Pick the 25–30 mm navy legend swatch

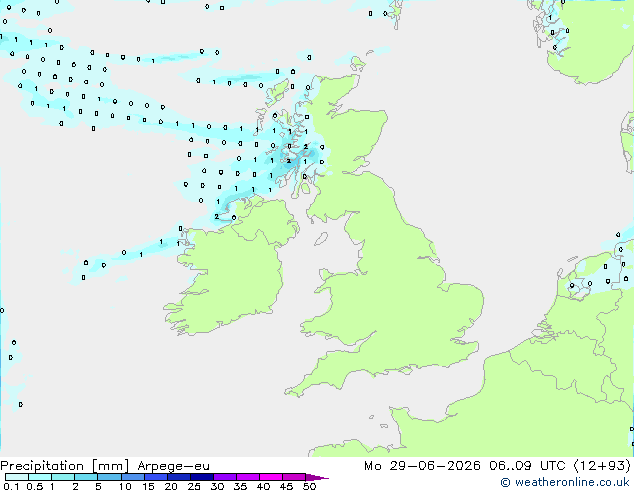tap(201, 477)
